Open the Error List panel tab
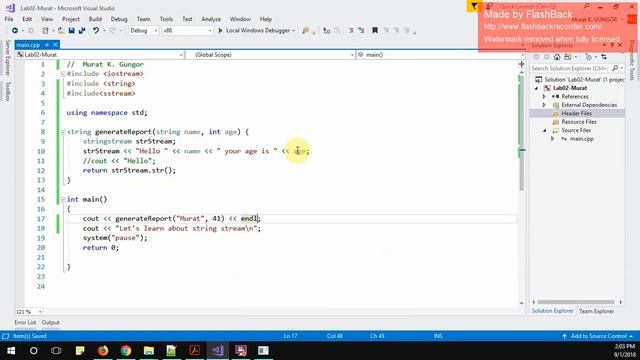This screenshot has width=640, height=360. [25, 322]
